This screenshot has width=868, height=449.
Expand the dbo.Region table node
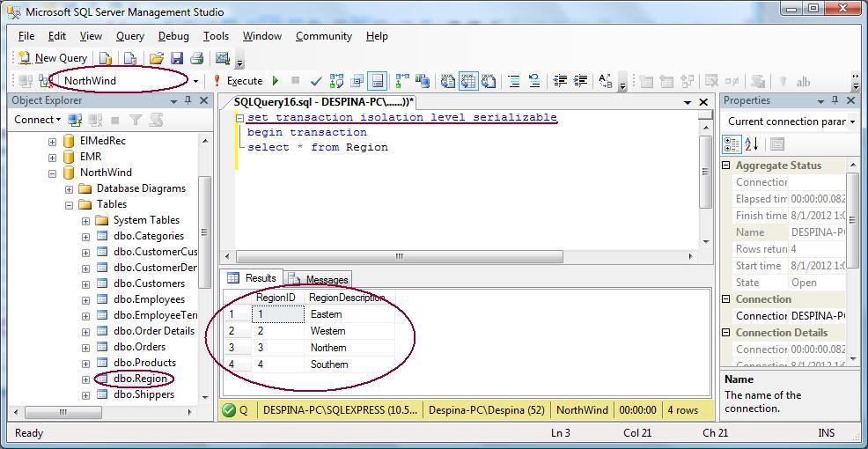85,379
